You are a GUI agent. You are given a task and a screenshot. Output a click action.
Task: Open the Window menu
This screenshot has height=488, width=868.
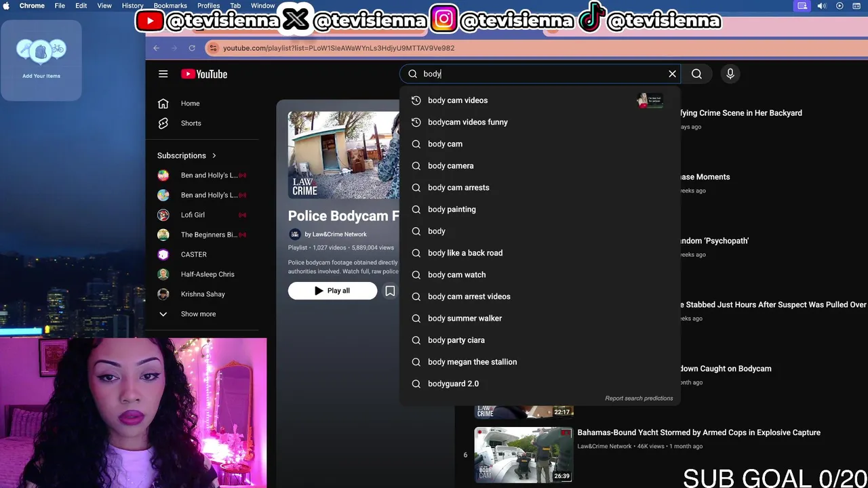(x=263, y=5)
